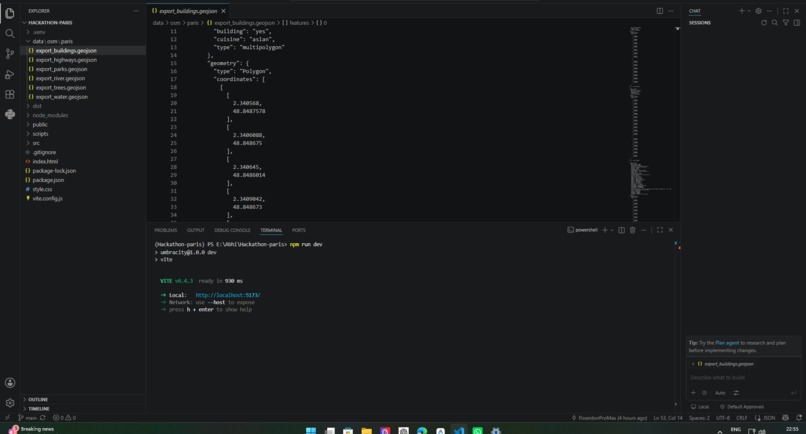806x434 pixels.
Task: Synchronize changes icon in status bar
Action: pos(43,418)
